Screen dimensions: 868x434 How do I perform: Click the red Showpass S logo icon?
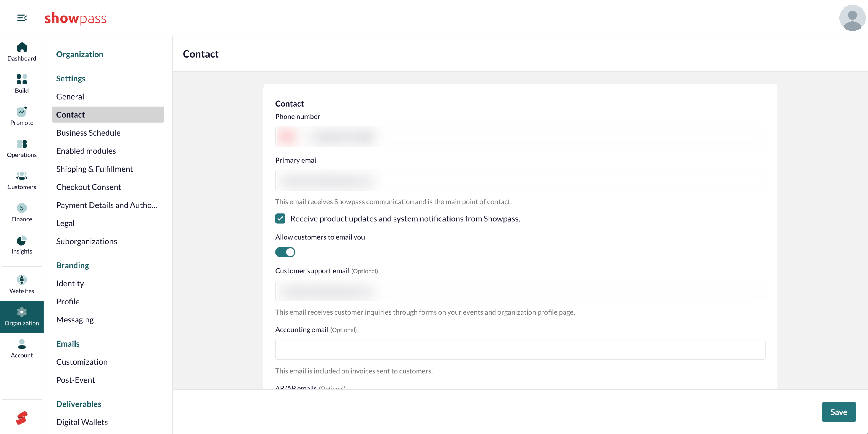22,418
